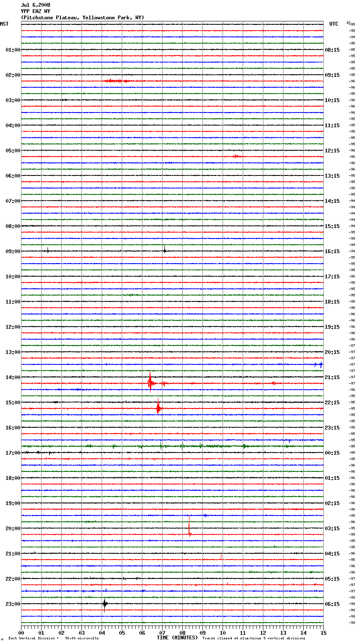This screenshot has width=357, height=644.
Task: Click the 'Each Vertical Division = 50.00 microvolts' footer note
Action: (x=53, y=638)
